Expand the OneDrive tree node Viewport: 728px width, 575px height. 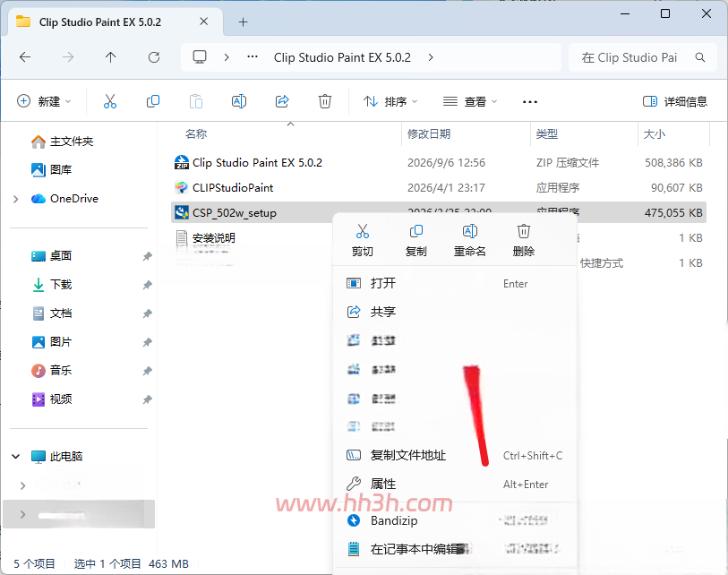pos(16,199)
